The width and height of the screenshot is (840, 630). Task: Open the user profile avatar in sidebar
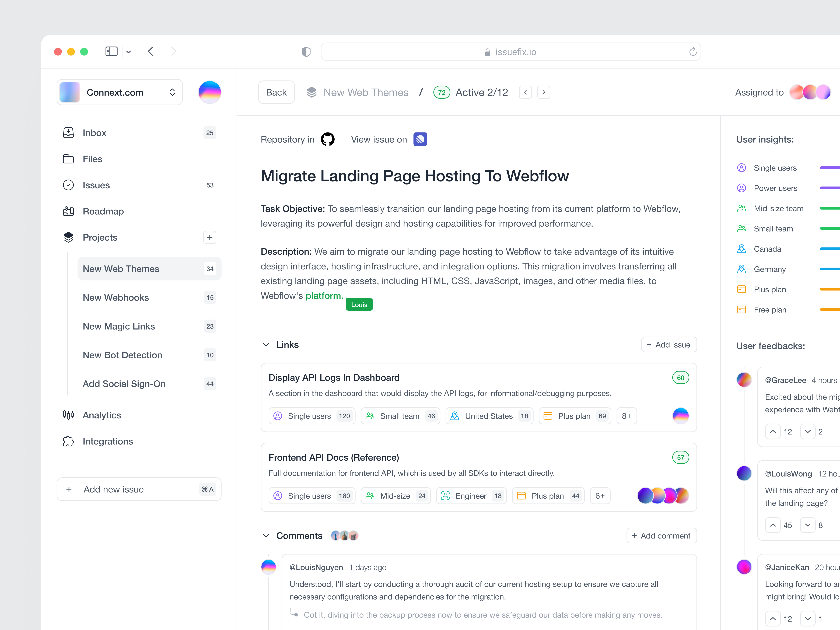click(x=210, y=92)
